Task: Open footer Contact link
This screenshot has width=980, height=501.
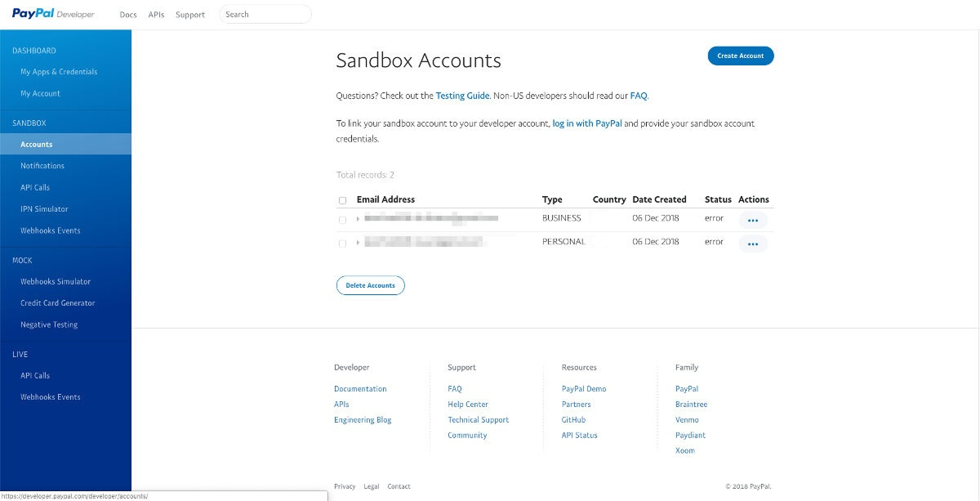Action: [x=399, y=486]
